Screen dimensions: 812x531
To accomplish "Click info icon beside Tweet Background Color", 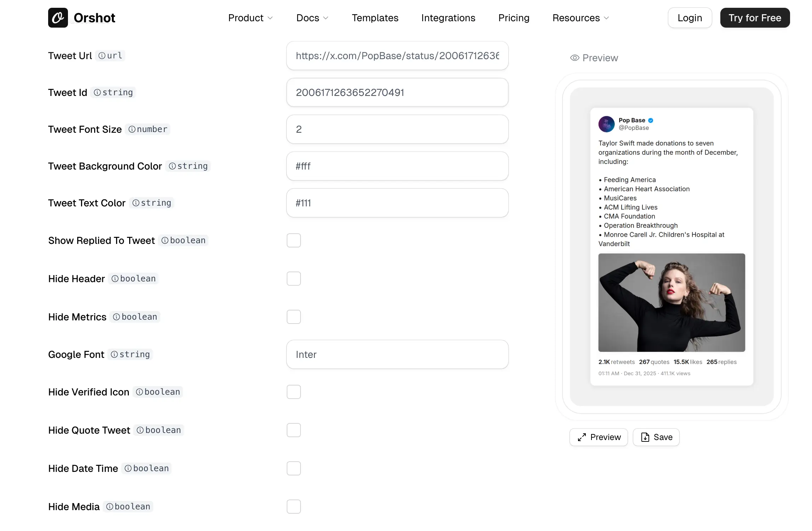I will coord(172,166).
